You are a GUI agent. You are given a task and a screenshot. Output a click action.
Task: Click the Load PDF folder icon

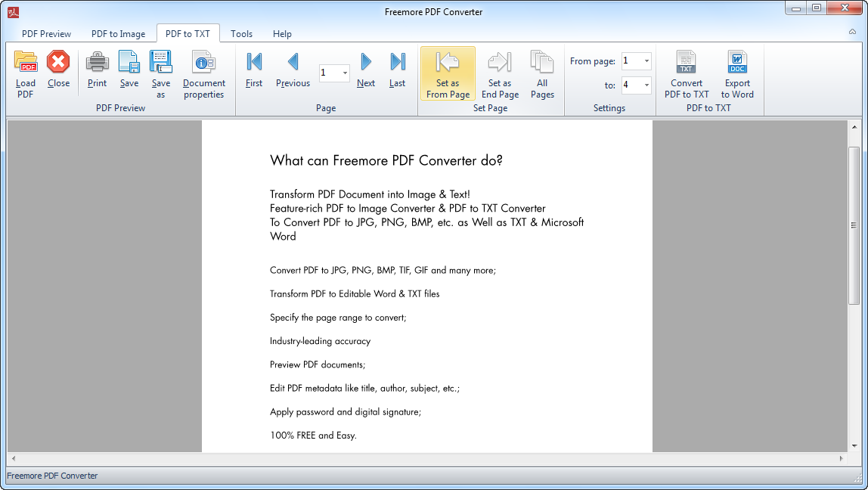(26, 63)
